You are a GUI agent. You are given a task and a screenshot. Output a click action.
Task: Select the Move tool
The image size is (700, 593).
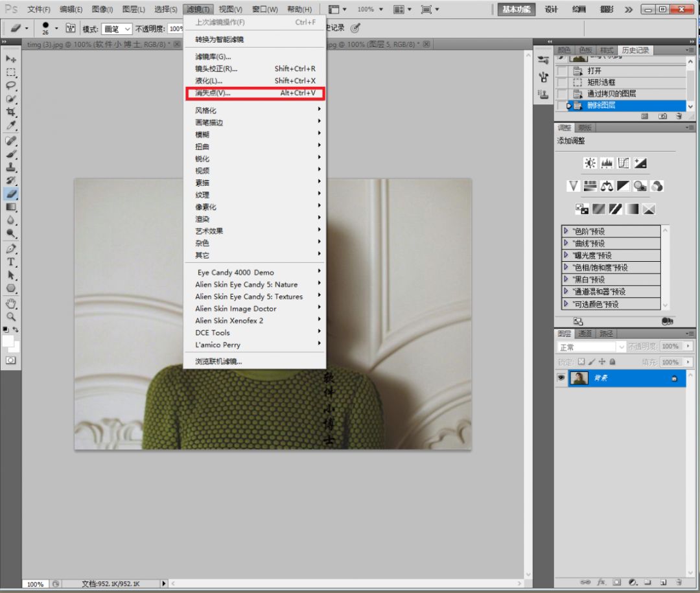tap(11, 59)
